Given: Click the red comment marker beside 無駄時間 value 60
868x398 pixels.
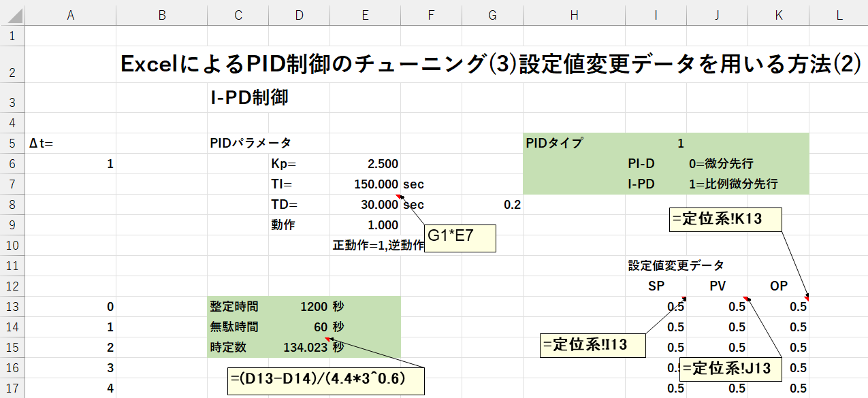Looking at the screenshot, I should click(328, 337).
